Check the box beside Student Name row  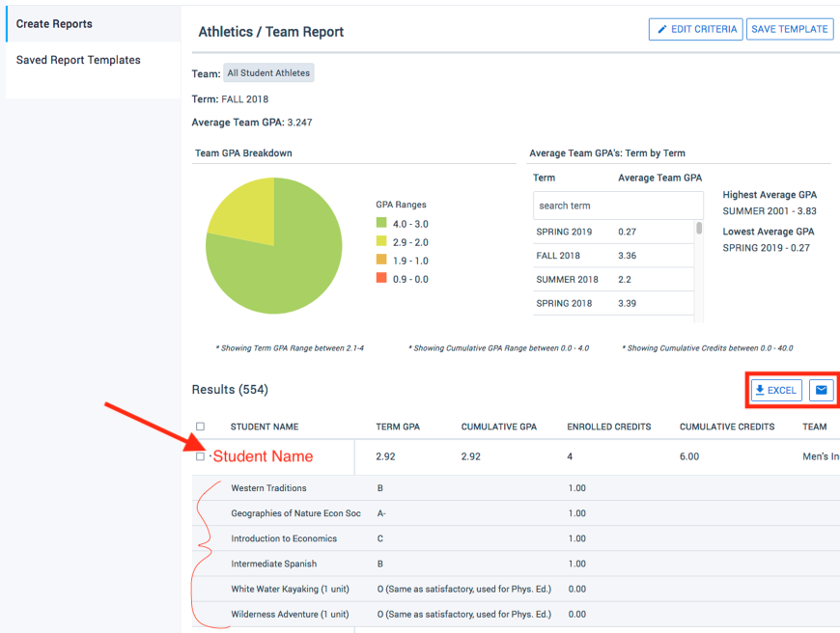click(201, 456)
